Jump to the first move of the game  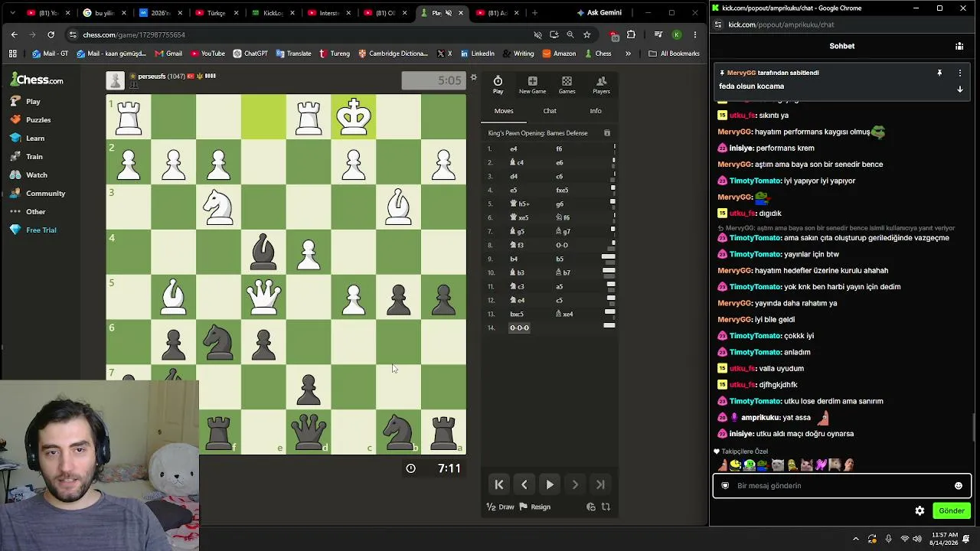(499, 484)
